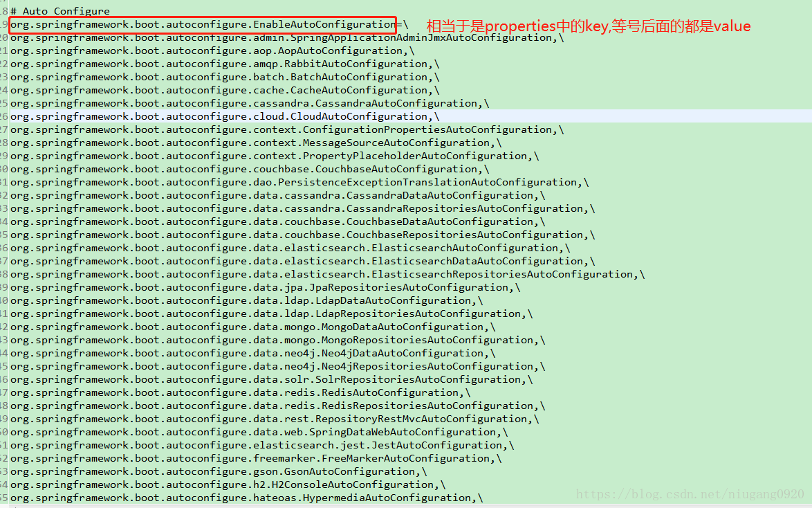Click the '# Auto Configure' comment line
Viewport: 812px width, 508px height.
(60, 11)
